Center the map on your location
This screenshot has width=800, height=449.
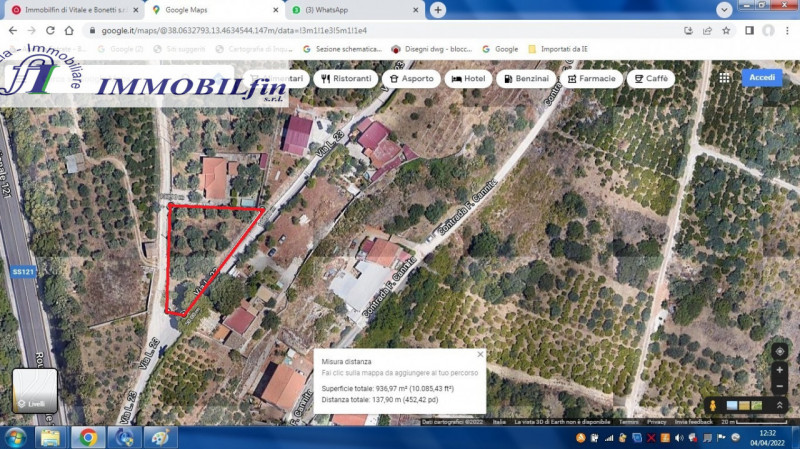pyautogui.click(x=779, y=351)
